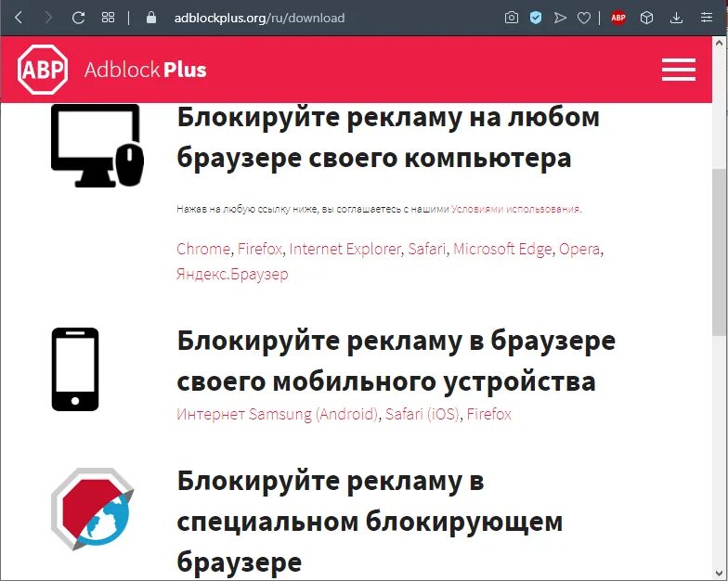
Task: Click the mobile phone icon
Action: 74,369
